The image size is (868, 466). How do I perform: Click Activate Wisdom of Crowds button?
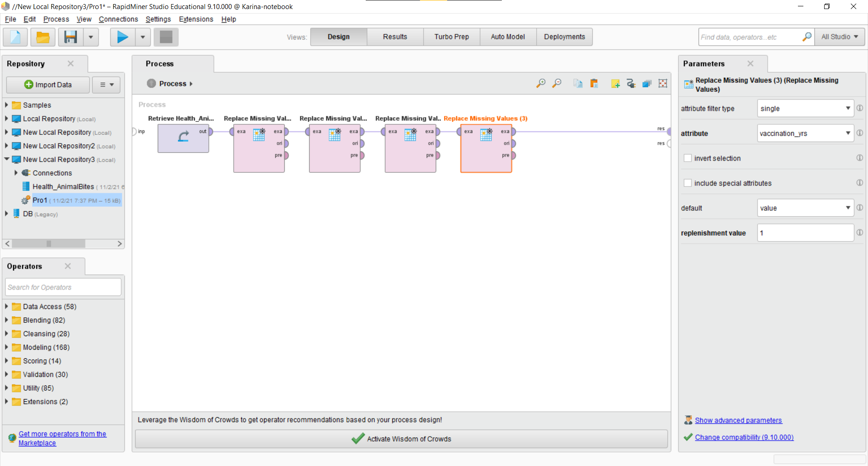tap(401, 439)
